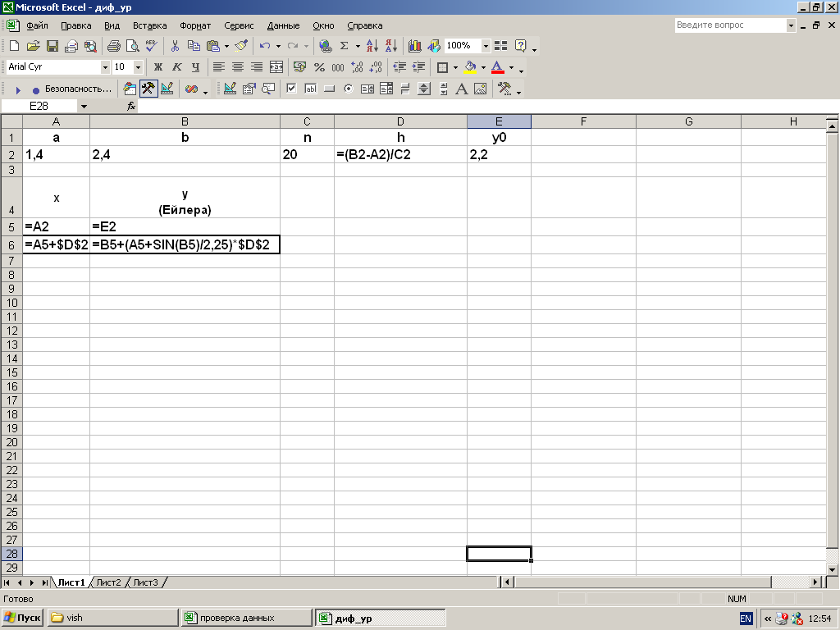Open font color dropdown arrow

pos(512,67)
